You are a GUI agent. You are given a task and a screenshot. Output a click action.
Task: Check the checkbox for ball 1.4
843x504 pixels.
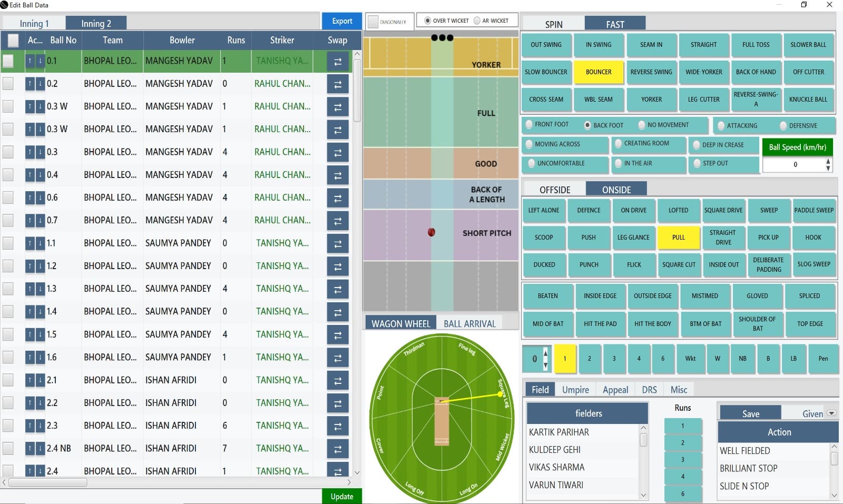8,311
